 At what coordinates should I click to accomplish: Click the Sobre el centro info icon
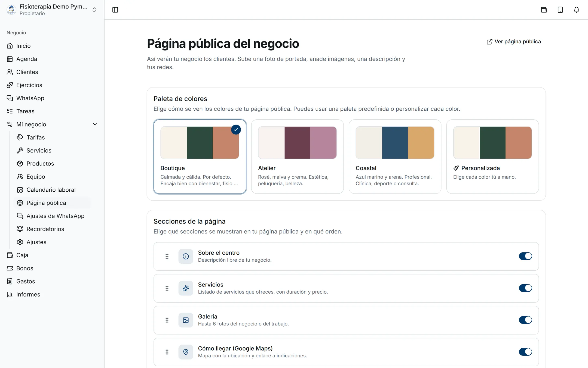click(186, 256)
